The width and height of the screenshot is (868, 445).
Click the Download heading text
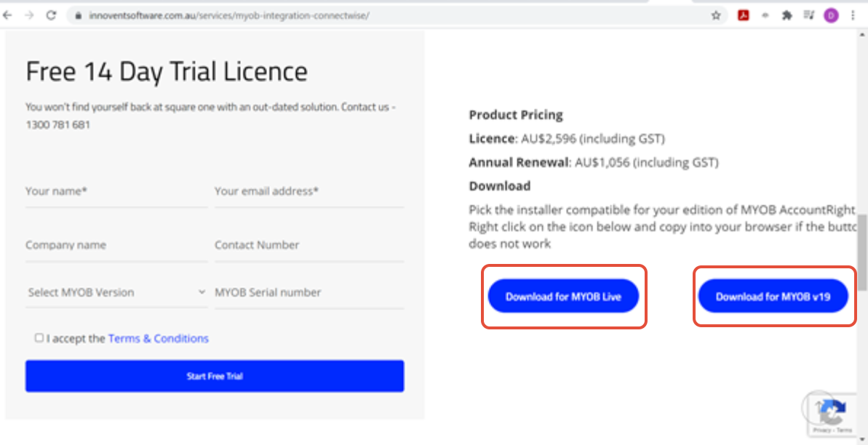[x=499, y=186]
